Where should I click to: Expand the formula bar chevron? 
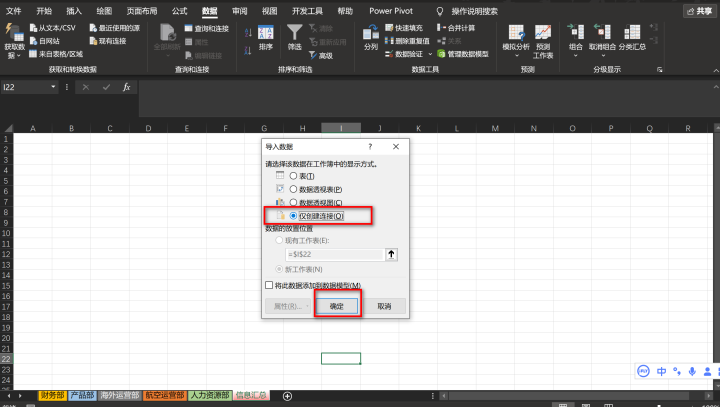716,87
